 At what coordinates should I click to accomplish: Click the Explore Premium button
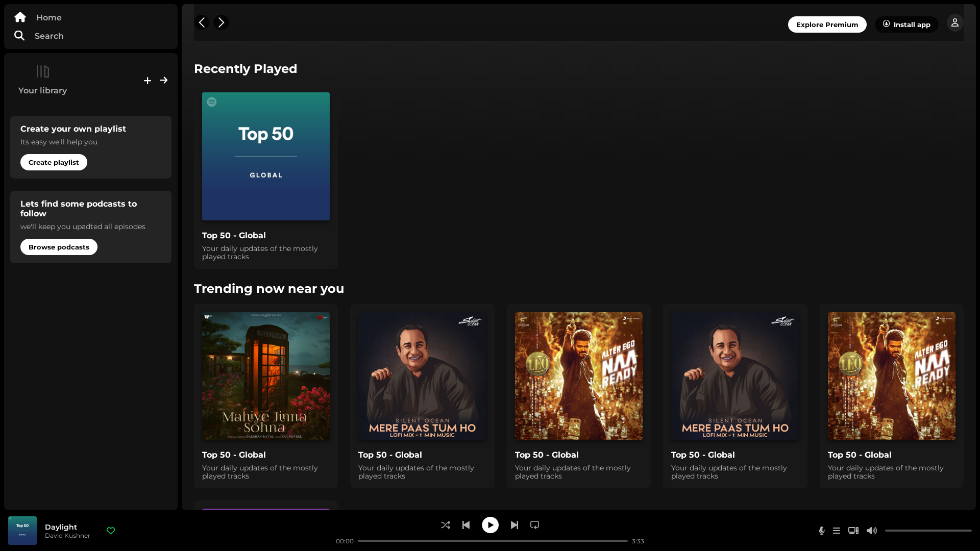coord(827,24)
